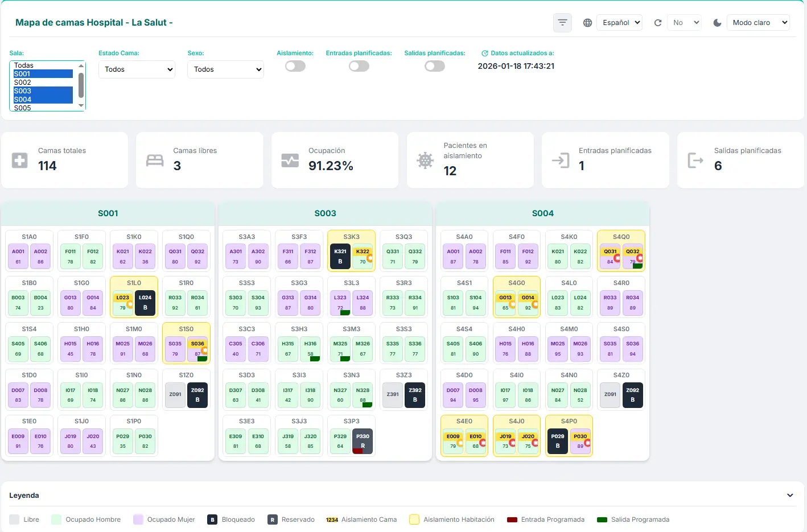Open blocked bed L024 in room S1L0
The image size is (807, 532).
point(145,302)
